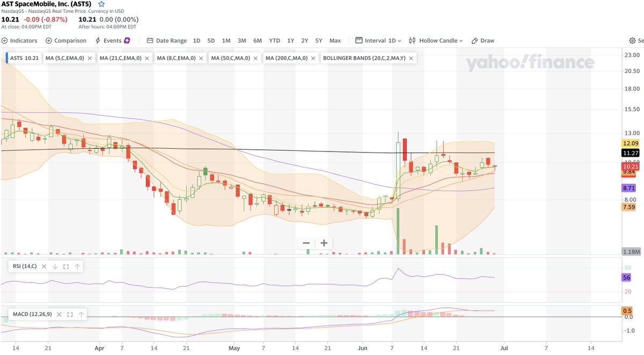Open the Comparison tool

click(67, 40)
